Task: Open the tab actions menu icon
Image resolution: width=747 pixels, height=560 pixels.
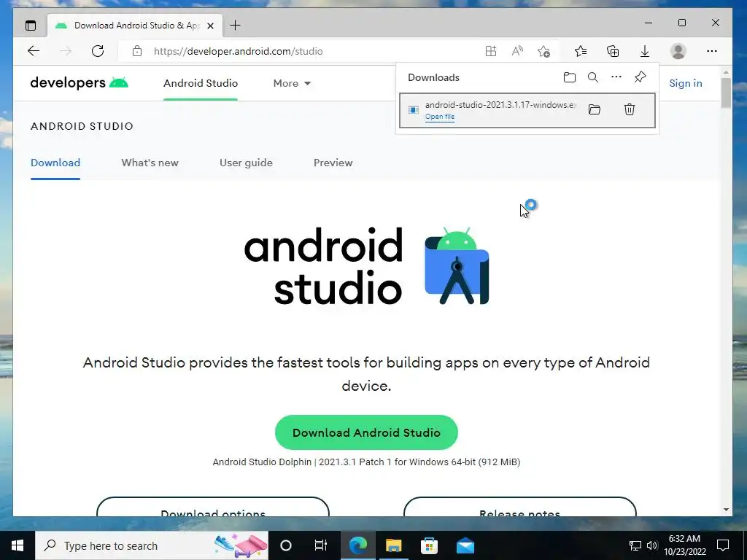Action: [x=31, y=26]
